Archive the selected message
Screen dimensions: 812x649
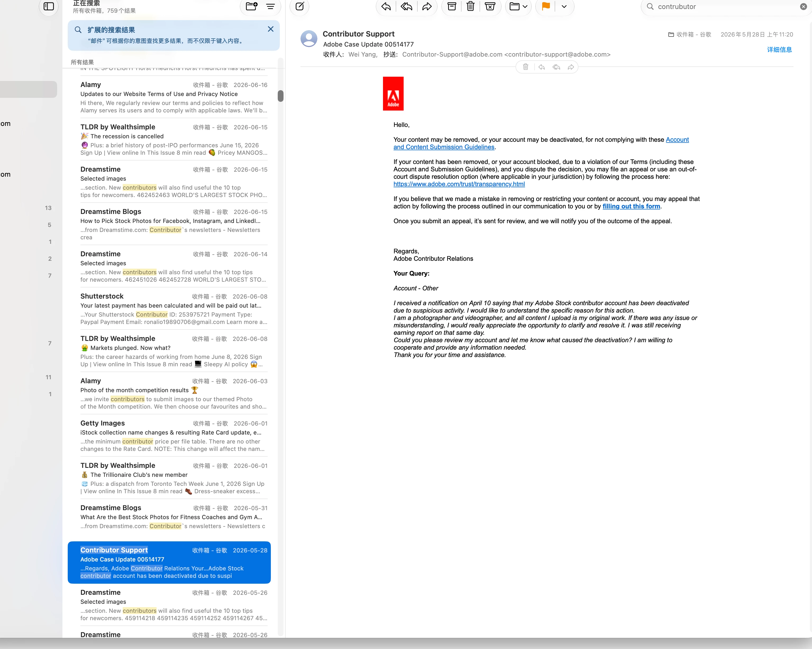click(451, 6)
